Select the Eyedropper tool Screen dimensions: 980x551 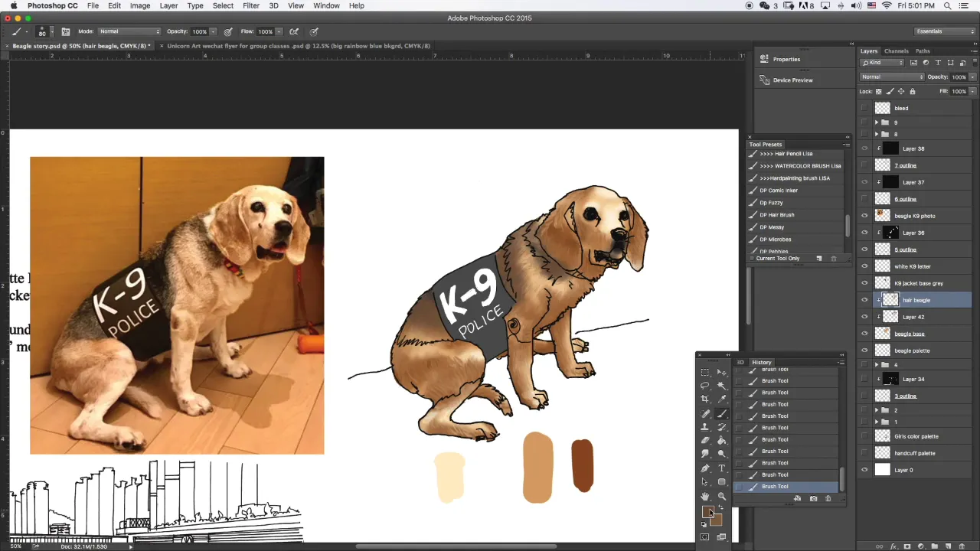pyautogui.click(x=722, y=399)
